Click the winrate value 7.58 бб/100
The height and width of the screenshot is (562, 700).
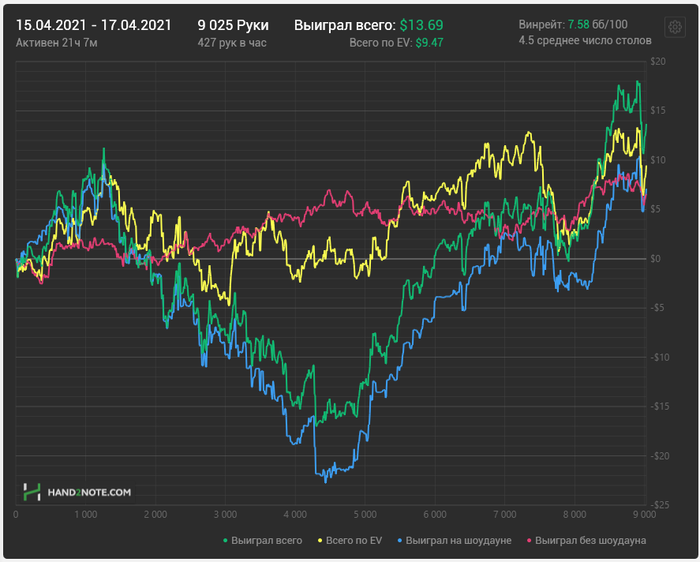click(x=598, y=24)
